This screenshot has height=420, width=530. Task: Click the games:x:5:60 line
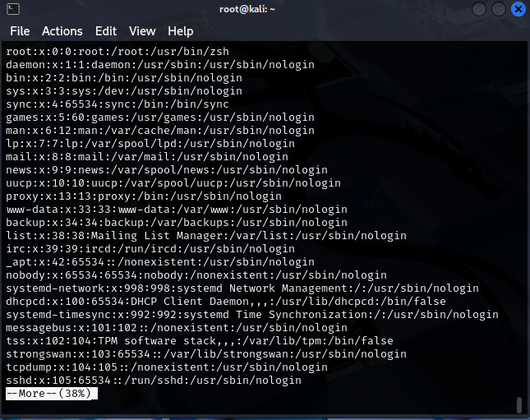click(x=160, y=118)
